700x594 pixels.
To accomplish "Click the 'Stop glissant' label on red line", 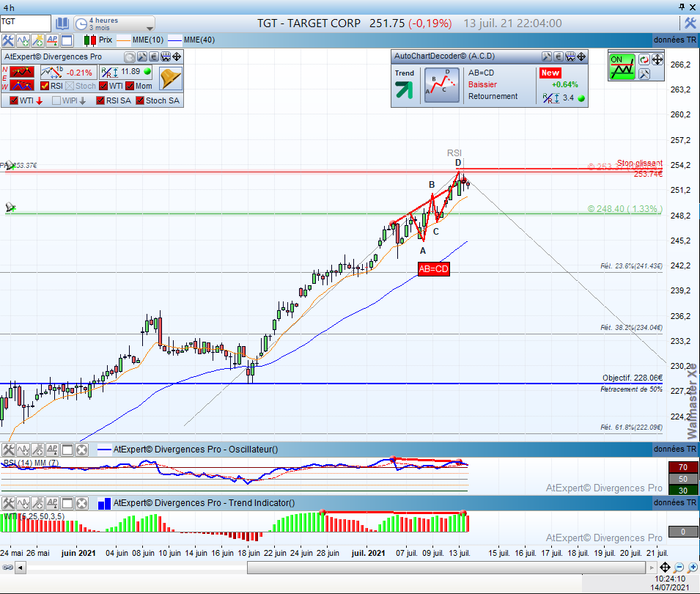I will click(640, 163).
